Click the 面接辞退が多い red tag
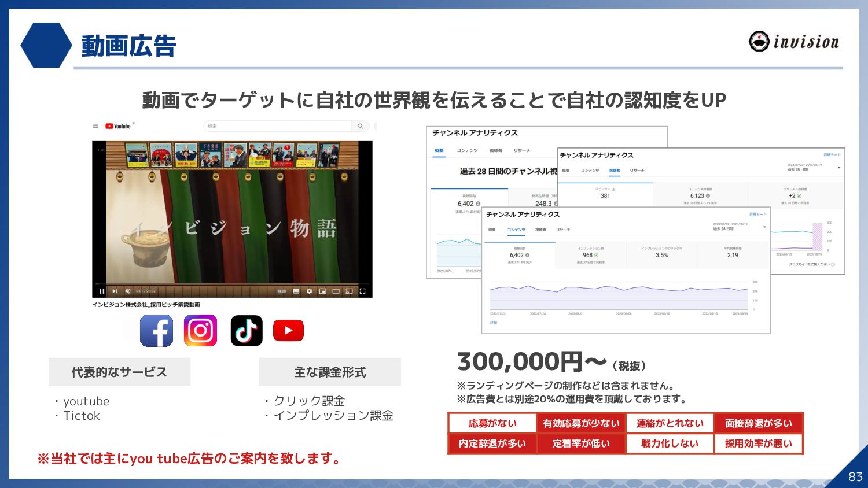 coord(759,423)
